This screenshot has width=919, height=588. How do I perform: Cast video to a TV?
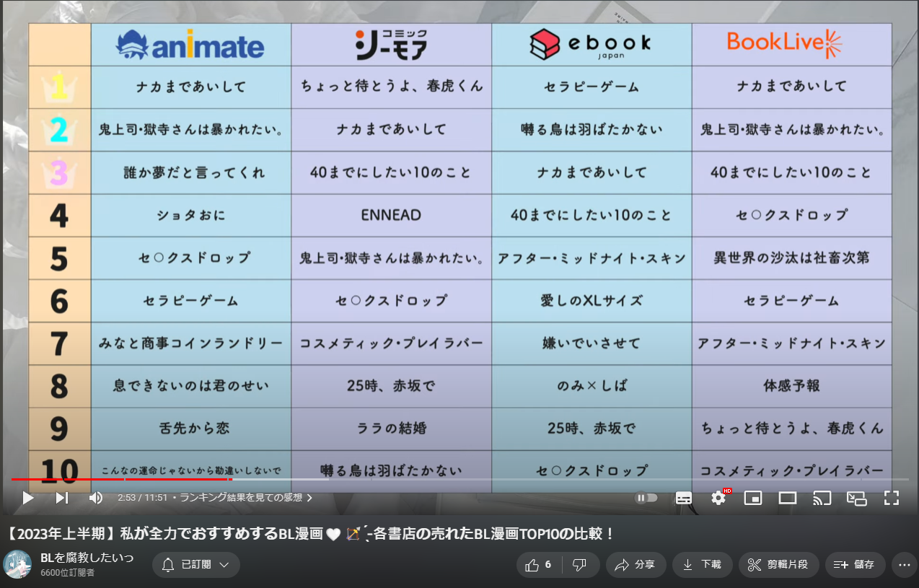[x=822, y=498]
